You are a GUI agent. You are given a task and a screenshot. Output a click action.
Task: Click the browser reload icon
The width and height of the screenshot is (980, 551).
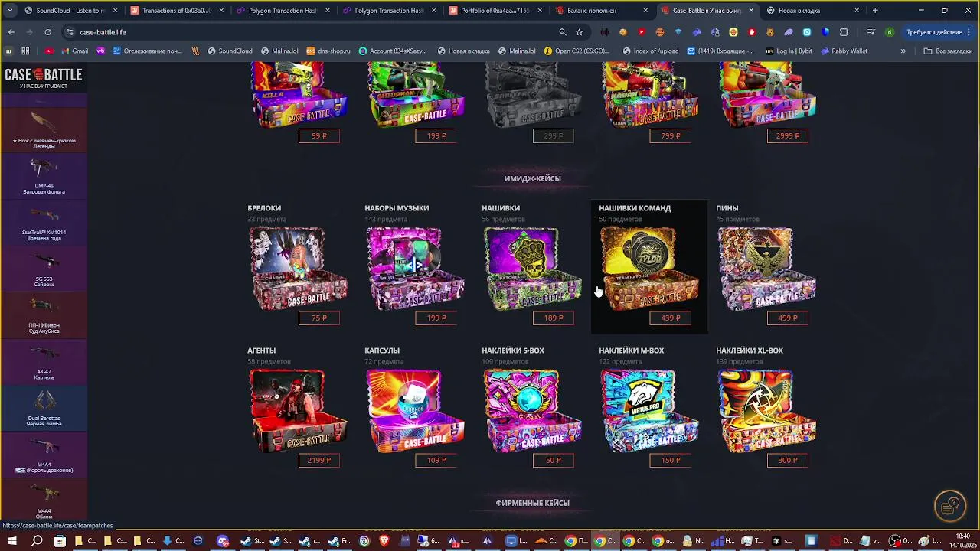click(x=47, y=32)
